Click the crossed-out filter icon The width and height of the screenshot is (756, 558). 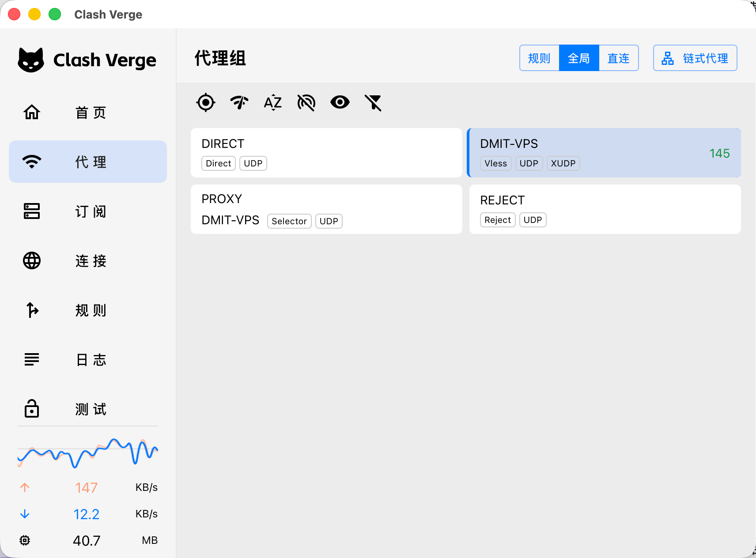373,103
